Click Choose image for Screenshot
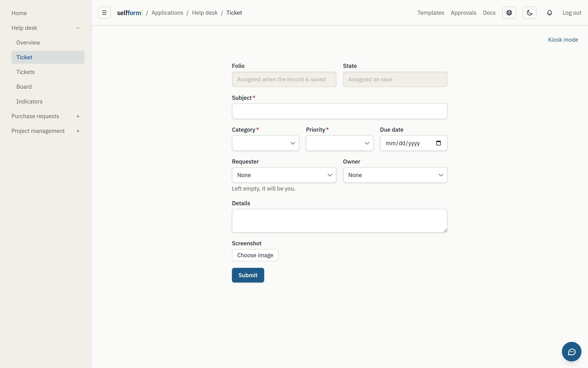This screenshot has height=368, width=588. pyautogui.click(x=255, y=255)
